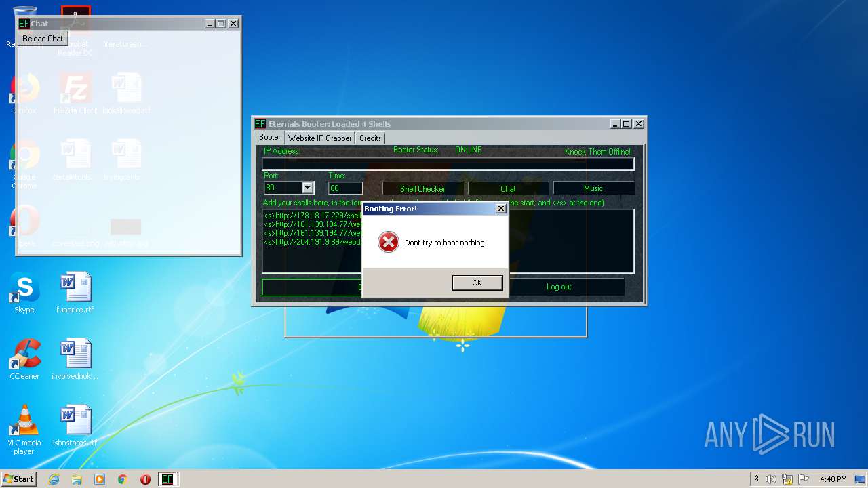This screenshot has height=488, width=868.
Task: Click Log out in Eternals Booter
Action: tap(559, 287)
